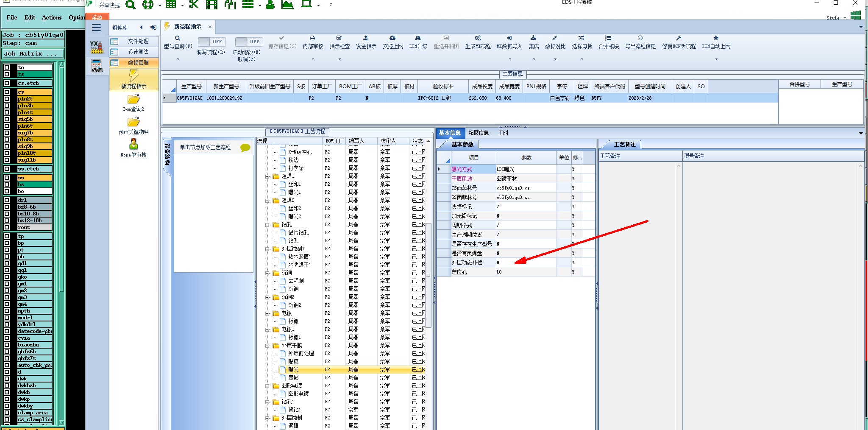Check the box for layer 'to'

click(x=7, y=67)
